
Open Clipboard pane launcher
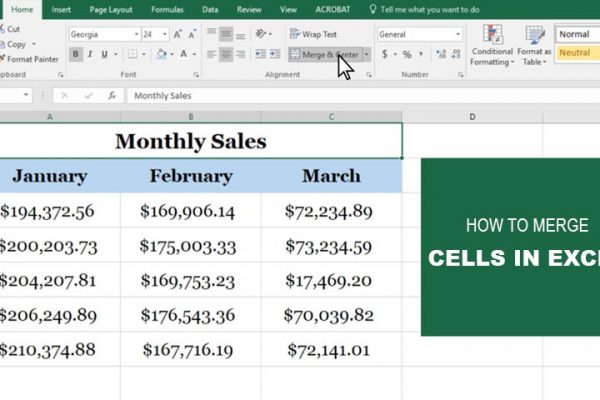pyautogui.click(x=60, y=75)
